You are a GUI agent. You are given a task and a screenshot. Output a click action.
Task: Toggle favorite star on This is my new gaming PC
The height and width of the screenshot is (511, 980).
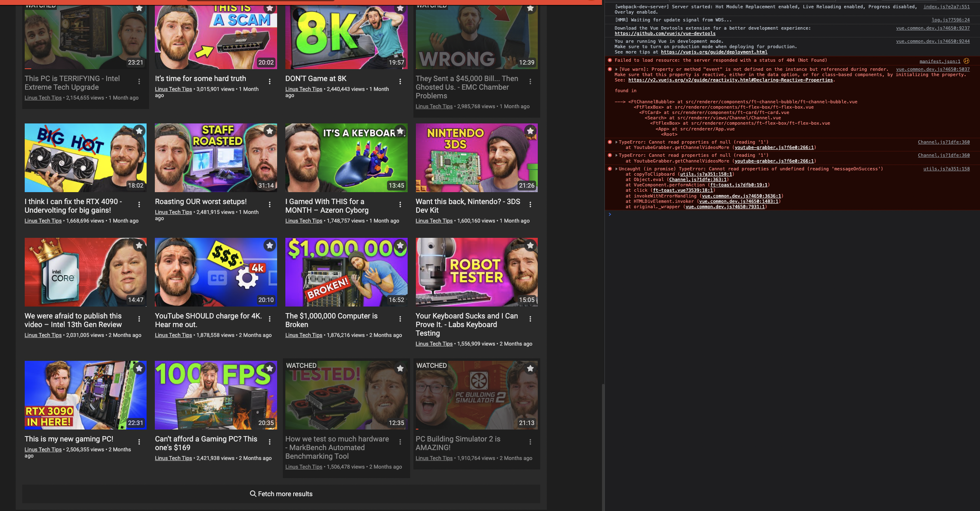click(139, 368)
